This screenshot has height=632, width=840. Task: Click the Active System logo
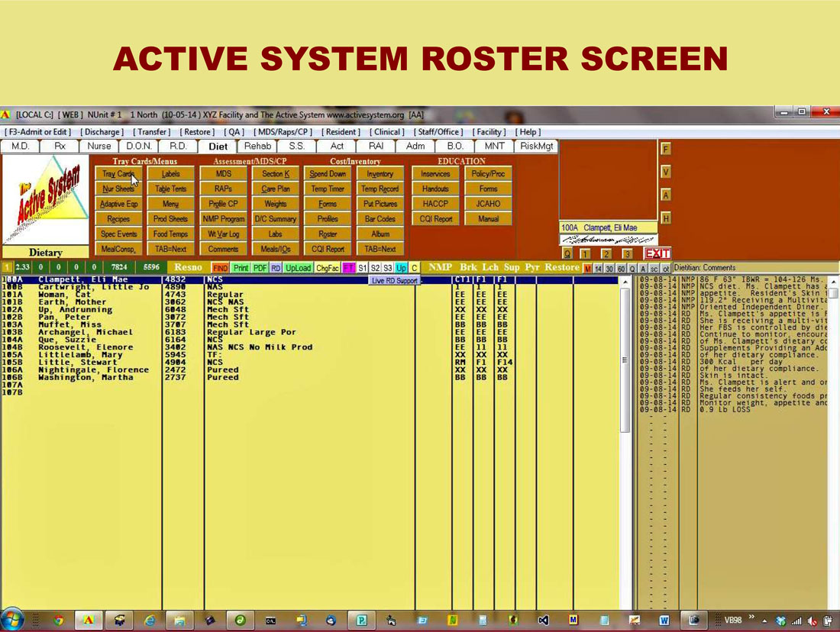(x=46, y=199)
